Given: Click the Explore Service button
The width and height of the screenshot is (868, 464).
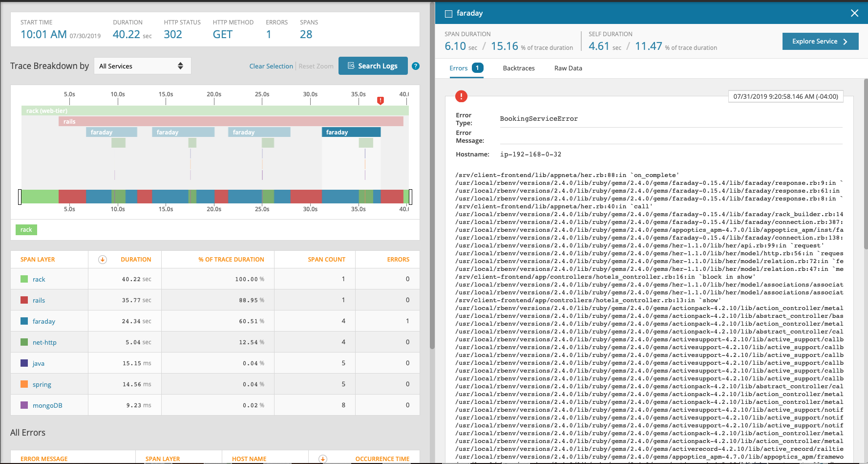Looking at the screenshot, I should [x=820, y=42].
